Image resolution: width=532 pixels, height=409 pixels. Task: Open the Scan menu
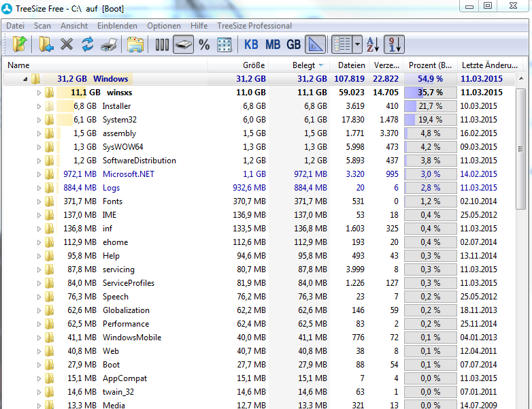(42, 26)
